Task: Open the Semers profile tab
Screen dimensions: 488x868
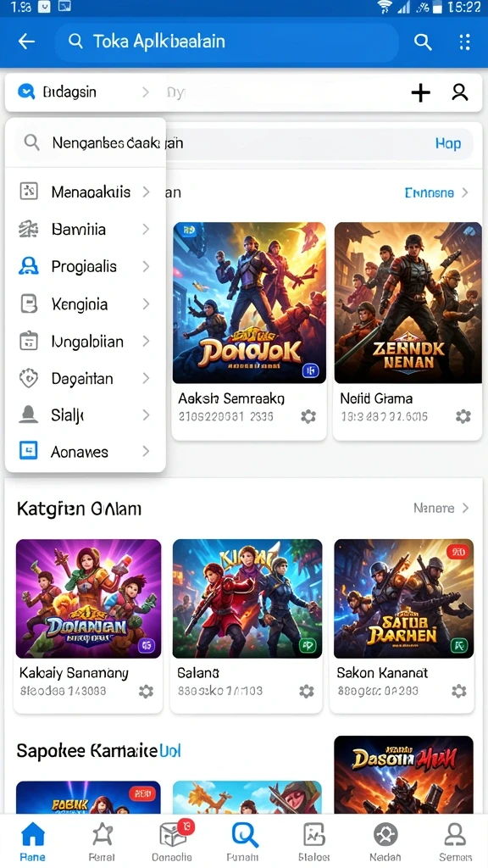Action: pos(455,842)
